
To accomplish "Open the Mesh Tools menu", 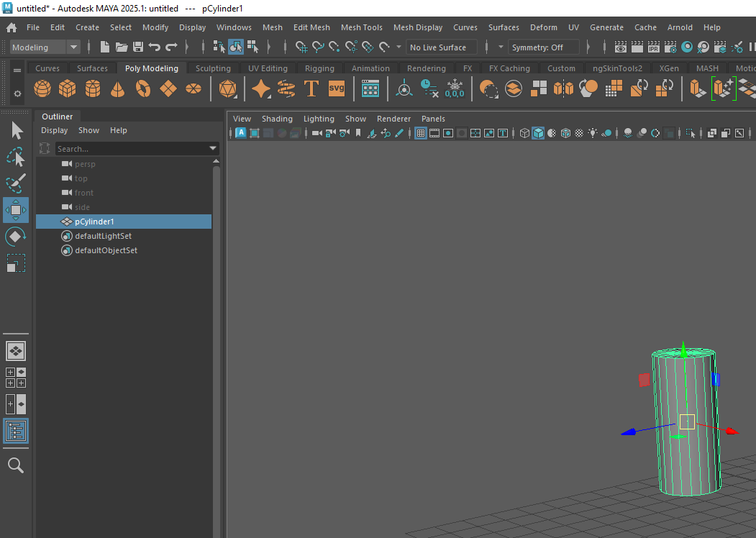I will (362, 27).
